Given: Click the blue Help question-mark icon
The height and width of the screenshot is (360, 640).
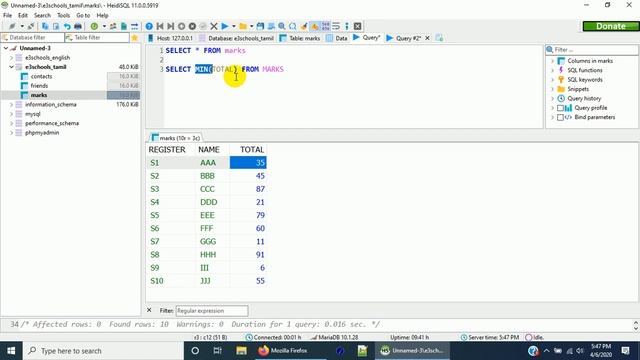Looking at the screenshot, I should coord(149,26).
